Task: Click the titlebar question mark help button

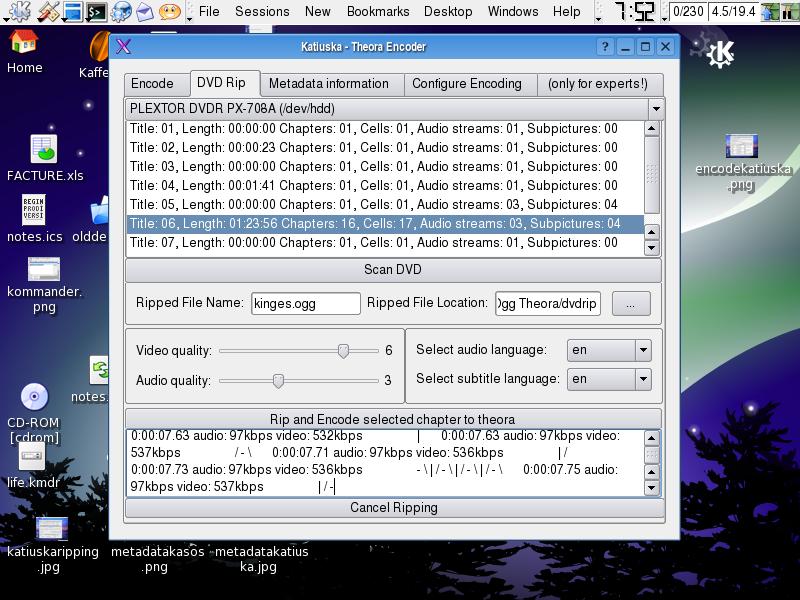Action: pos(605,47)
